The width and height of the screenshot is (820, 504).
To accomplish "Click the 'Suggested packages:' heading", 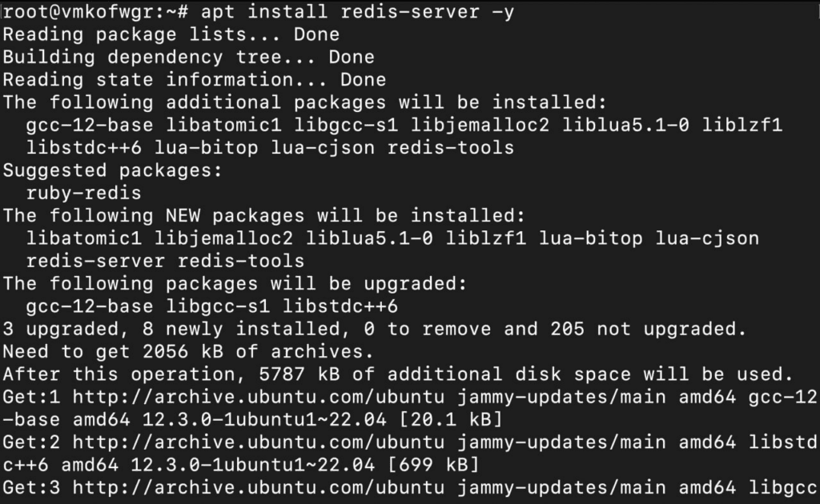I will point(113,170).
